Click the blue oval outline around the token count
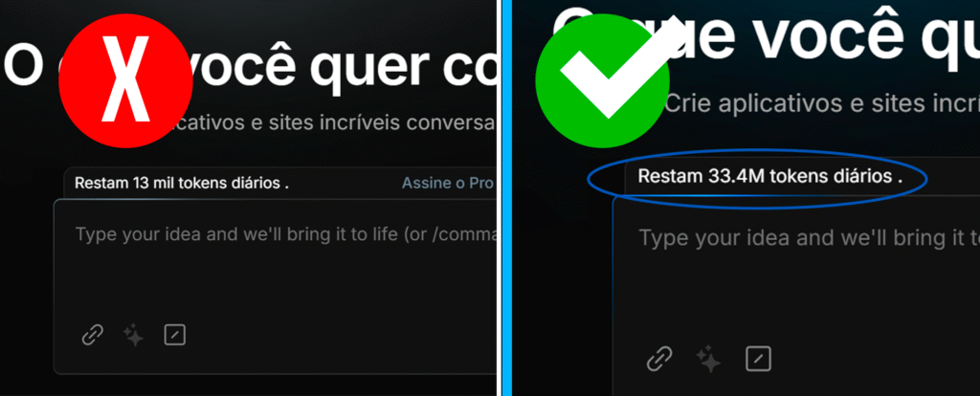This screenshot has height=396, width=980. 758,179
